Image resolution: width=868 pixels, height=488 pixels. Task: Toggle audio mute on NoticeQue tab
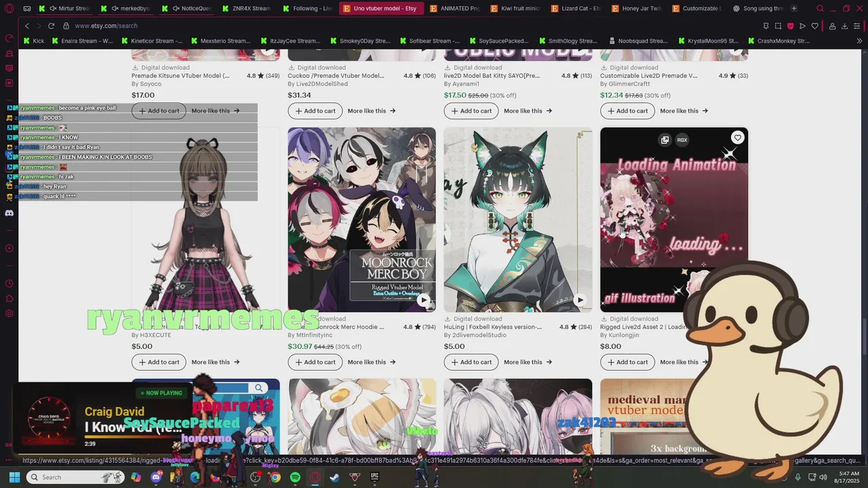(176, 9)
